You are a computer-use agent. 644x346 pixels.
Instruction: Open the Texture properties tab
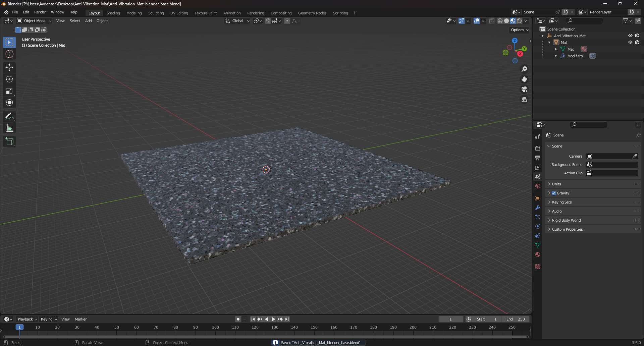[x=538, y=267]
